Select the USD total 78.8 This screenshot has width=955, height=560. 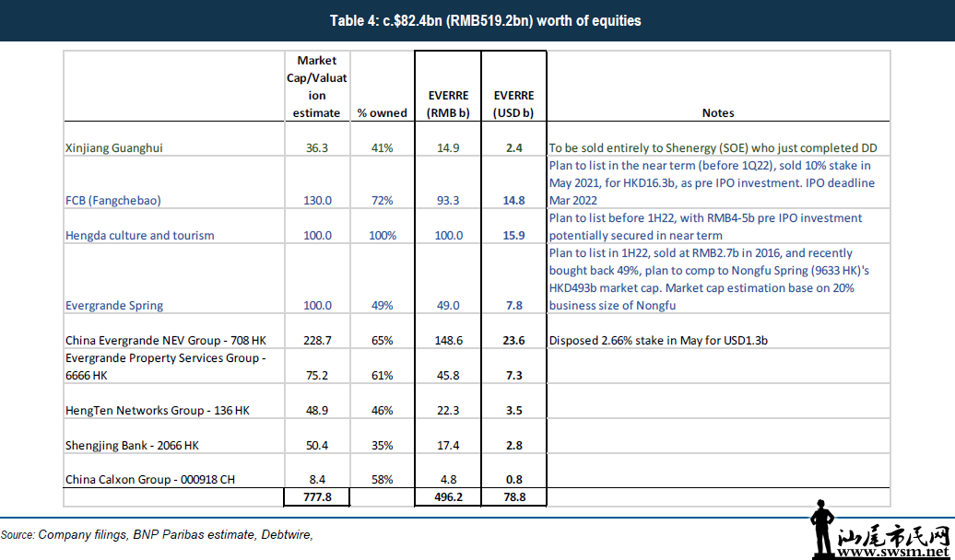[x=514, y=497]
